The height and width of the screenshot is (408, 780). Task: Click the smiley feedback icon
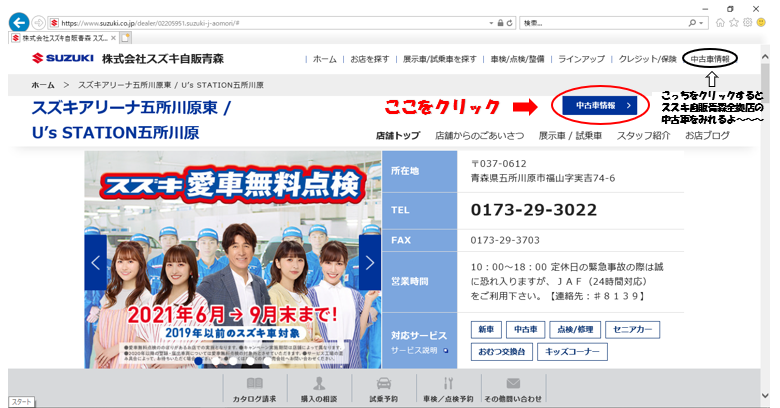point(761,23)
